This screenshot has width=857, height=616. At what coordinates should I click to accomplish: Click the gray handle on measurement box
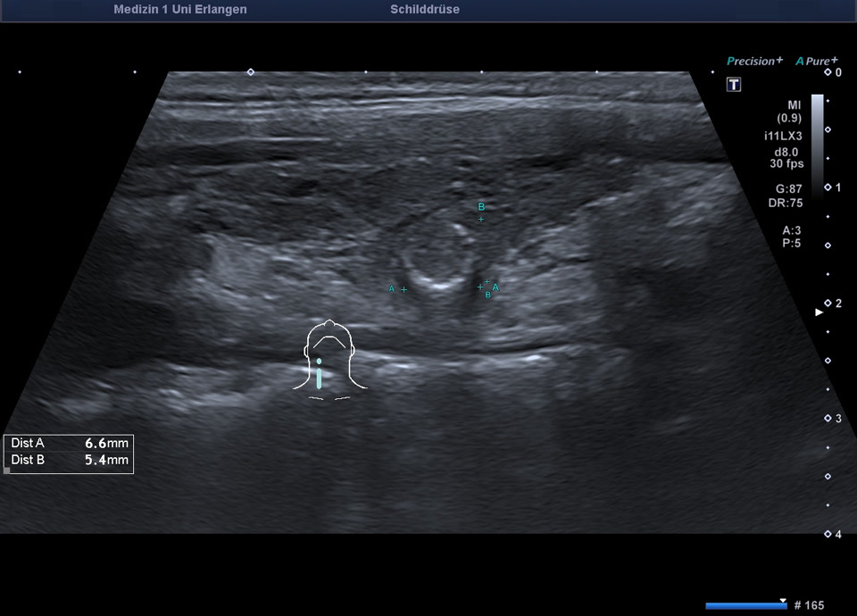point(7,470)
